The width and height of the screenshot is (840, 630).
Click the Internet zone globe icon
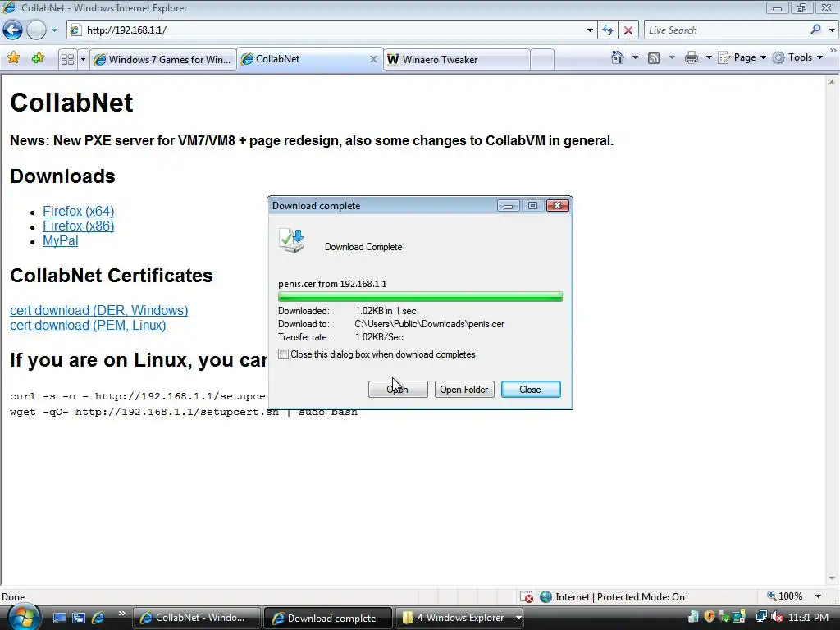tap(546, 597)
